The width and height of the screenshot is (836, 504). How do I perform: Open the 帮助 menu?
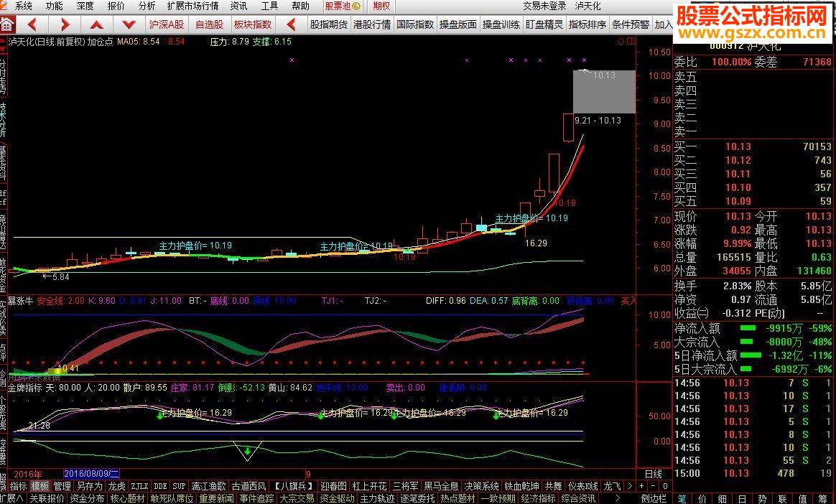[300, 6]
